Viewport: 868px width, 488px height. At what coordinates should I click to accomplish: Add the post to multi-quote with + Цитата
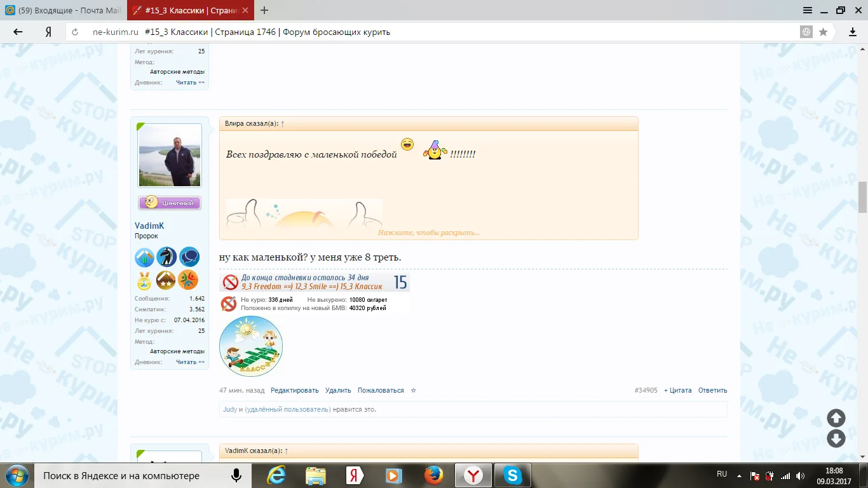[678, 391]
